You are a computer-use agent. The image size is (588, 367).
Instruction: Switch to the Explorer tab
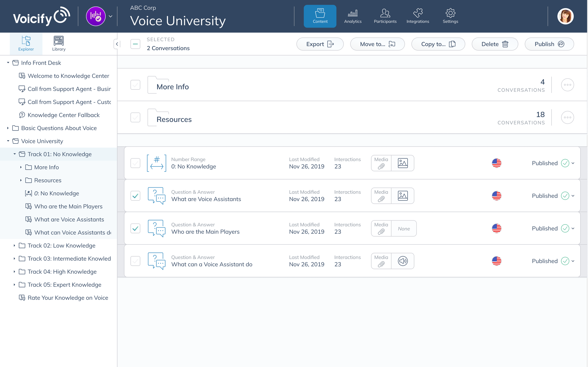[26, 44]
